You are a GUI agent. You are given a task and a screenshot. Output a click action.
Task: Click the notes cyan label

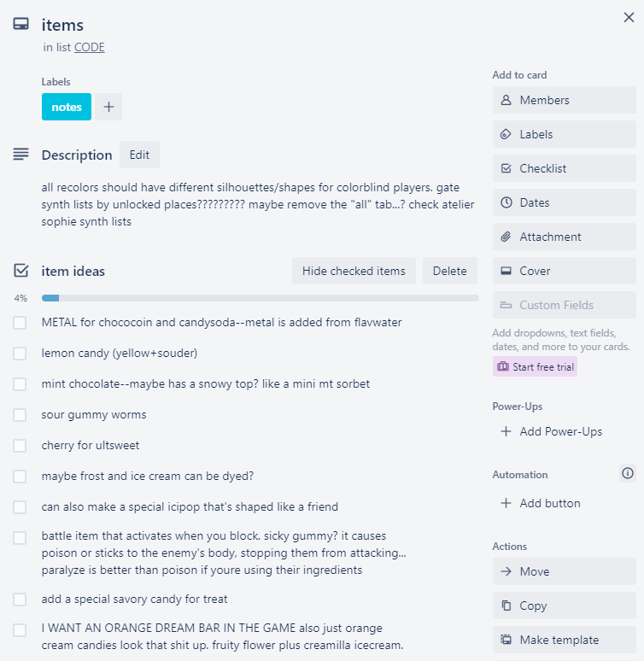click(x=67, y=107)
